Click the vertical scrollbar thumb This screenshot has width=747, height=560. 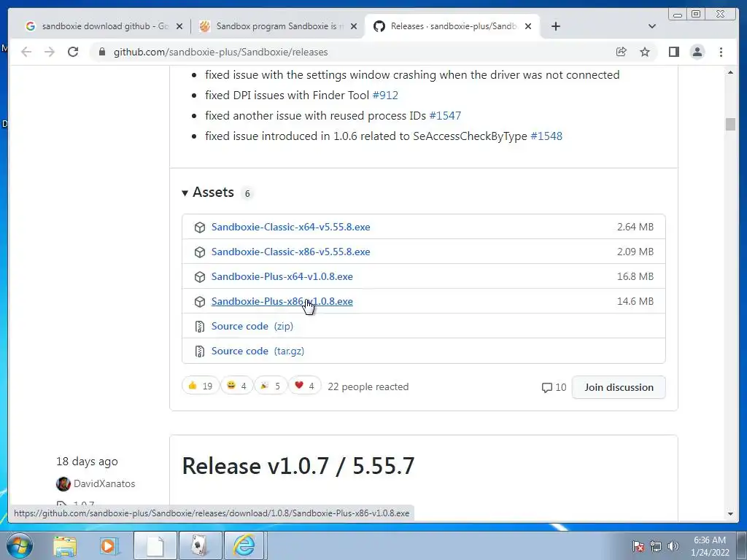pos(730,124)
